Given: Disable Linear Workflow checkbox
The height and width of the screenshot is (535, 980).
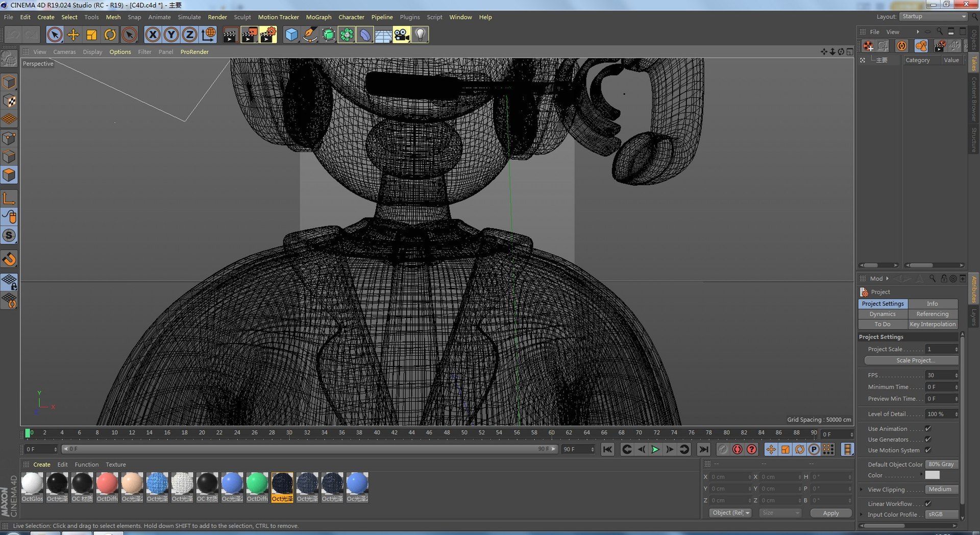Looking at the screenshot, I should coord(928,504).
